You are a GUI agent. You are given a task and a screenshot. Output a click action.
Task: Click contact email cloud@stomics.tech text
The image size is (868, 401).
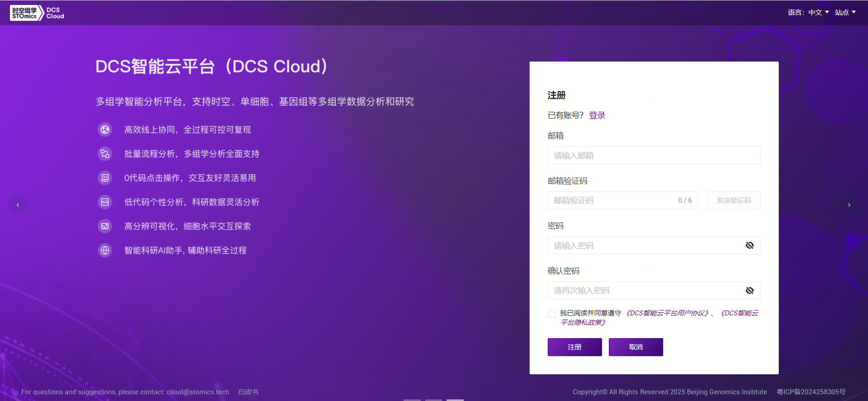coord(198,392)
